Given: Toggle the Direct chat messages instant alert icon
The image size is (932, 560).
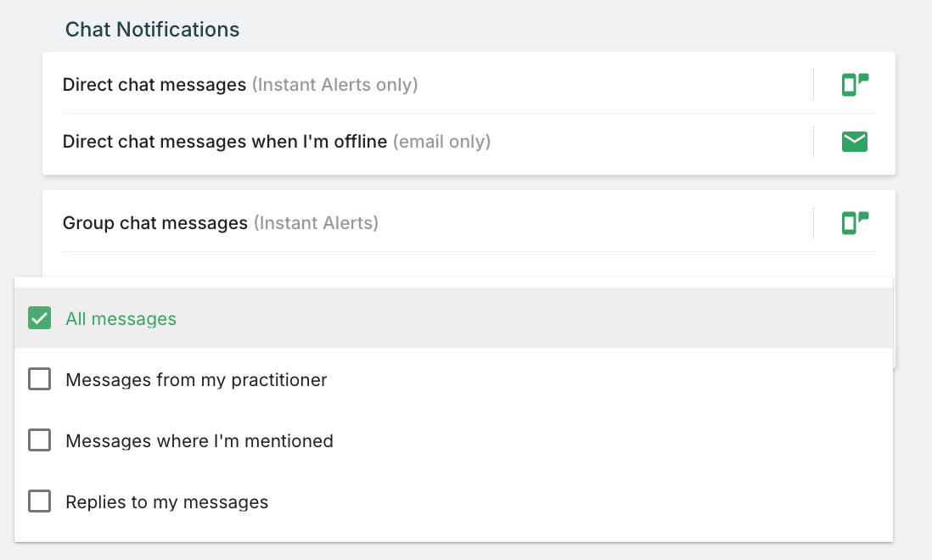Looking at the screenshot, I should click(855, 84).
